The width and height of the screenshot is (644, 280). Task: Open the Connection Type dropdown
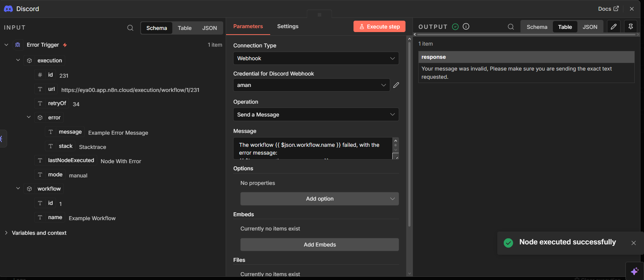click(x=316, y=58)
